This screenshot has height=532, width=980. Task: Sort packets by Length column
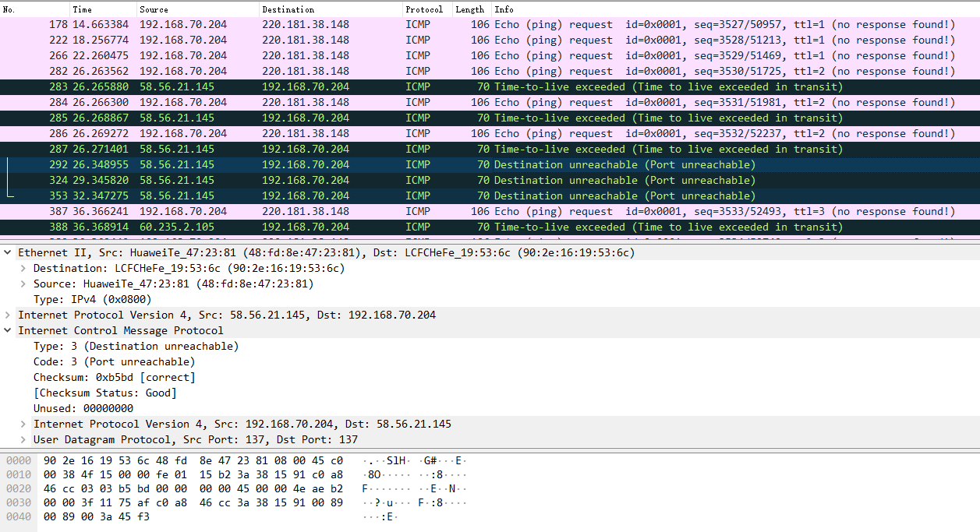click(469, 9)
